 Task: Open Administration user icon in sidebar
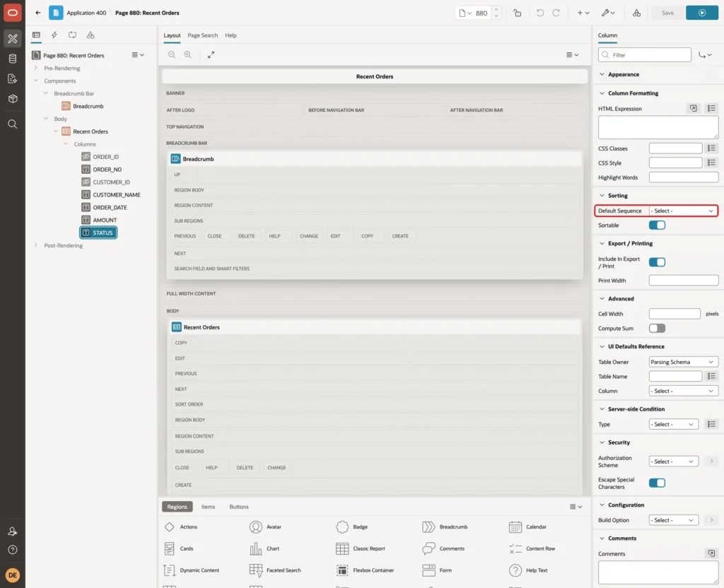[13, 531]
